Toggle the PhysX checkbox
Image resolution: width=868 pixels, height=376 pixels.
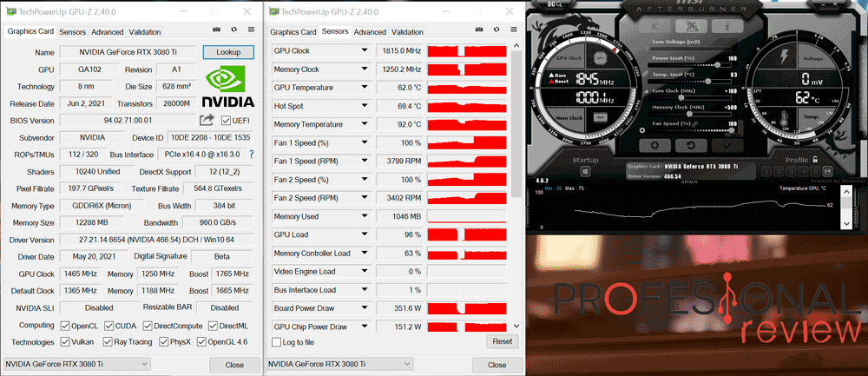click(164, 341)
